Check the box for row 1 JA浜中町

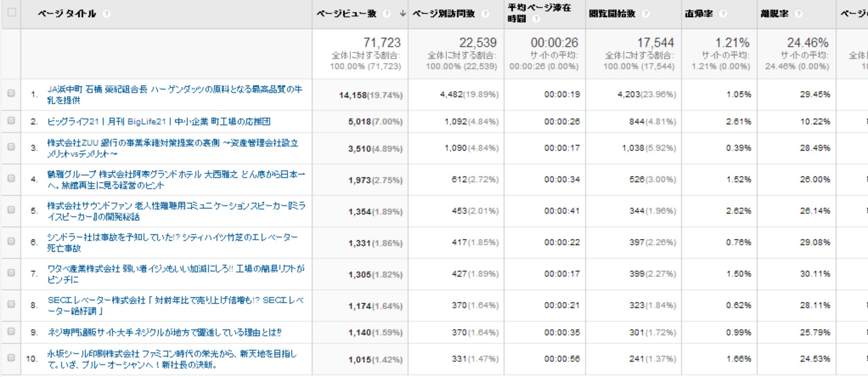click(11, 95)
